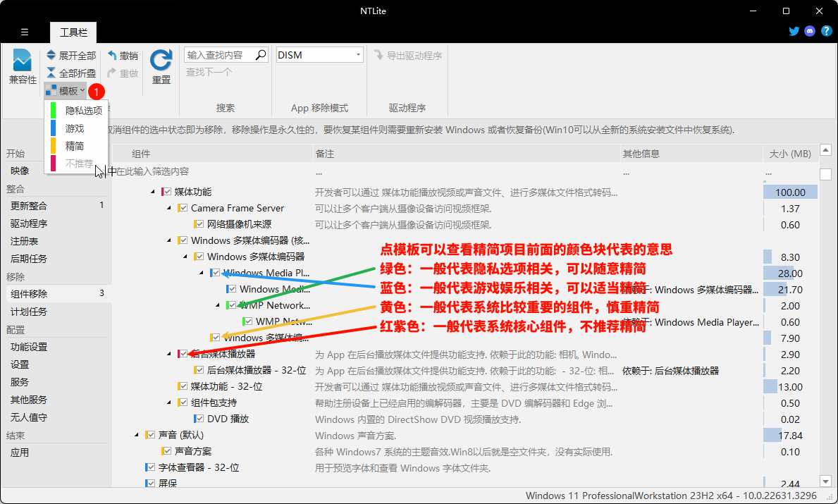This screenshot has height=504, width=838.
Task: Toggle the 媒体功能 - 32-位 checkbox
Action: pyautogui.click(x=183, y=386)
